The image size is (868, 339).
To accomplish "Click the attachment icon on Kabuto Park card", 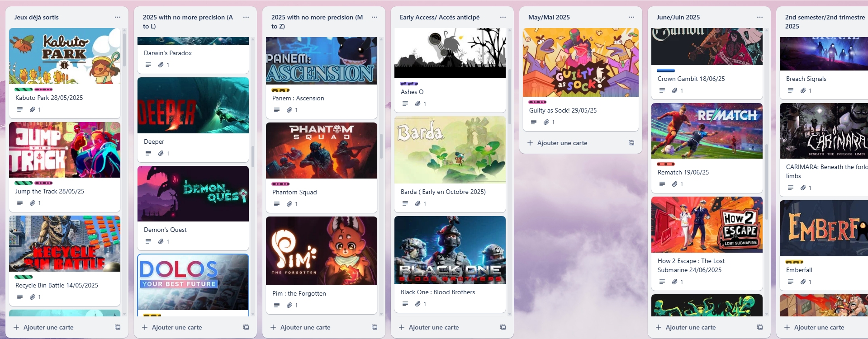I will pos(33,109).
